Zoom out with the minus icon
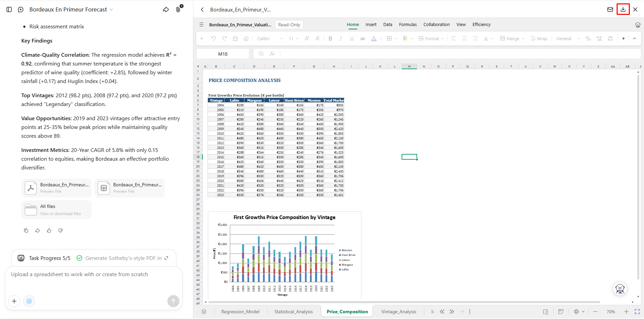 click(x=595, y=312)
